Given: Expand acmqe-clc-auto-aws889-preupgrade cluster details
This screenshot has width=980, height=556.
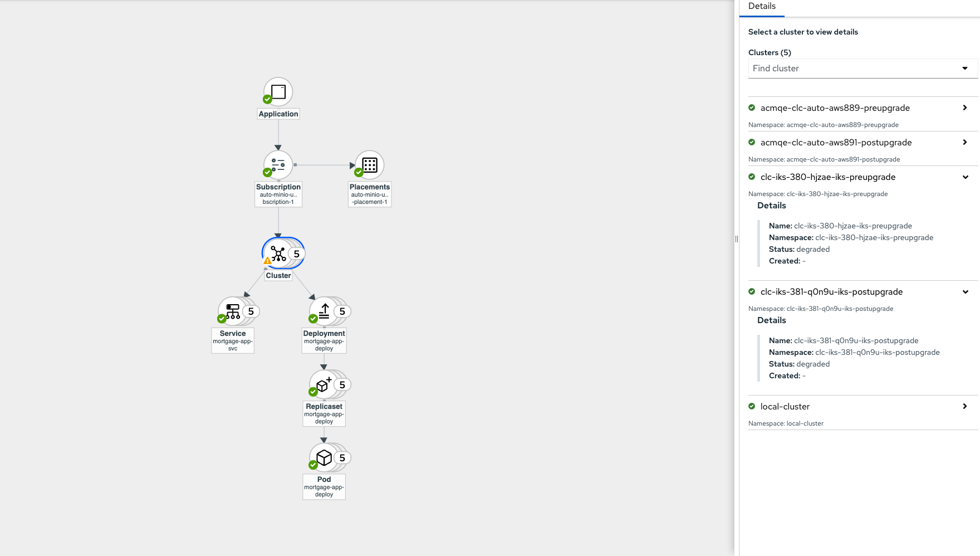Looking at the screenshot, I should coord(965,108).
